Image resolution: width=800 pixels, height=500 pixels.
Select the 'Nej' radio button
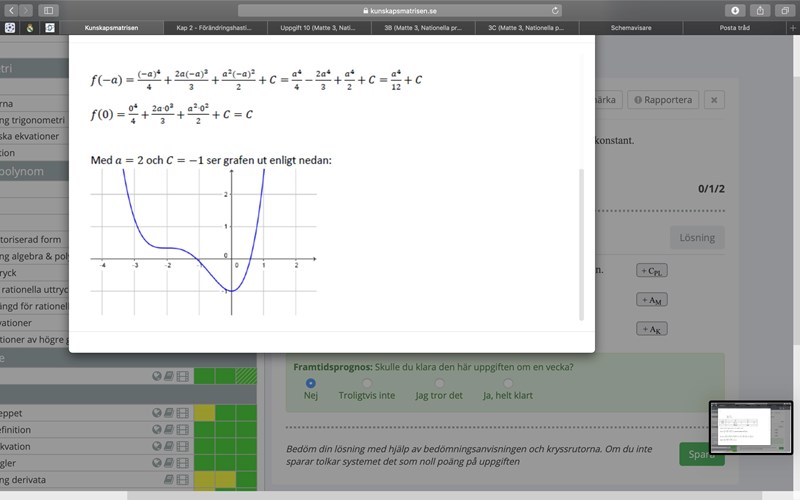click(310, 383)
